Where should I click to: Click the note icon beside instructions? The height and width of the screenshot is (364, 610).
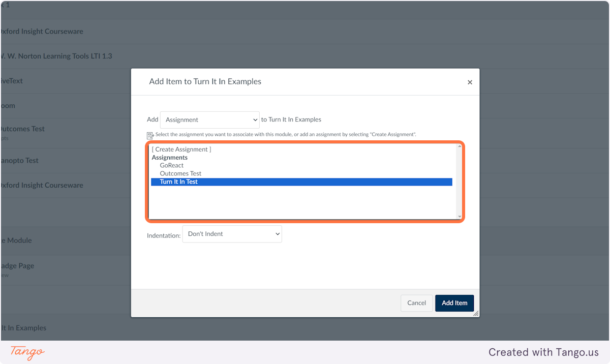click(x=150, y=136)
